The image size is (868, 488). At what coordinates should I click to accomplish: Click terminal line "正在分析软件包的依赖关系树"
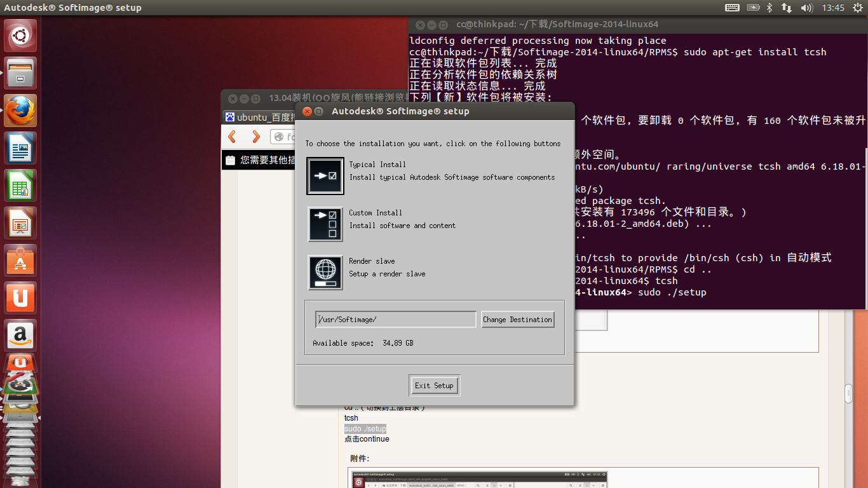(484, 75)
